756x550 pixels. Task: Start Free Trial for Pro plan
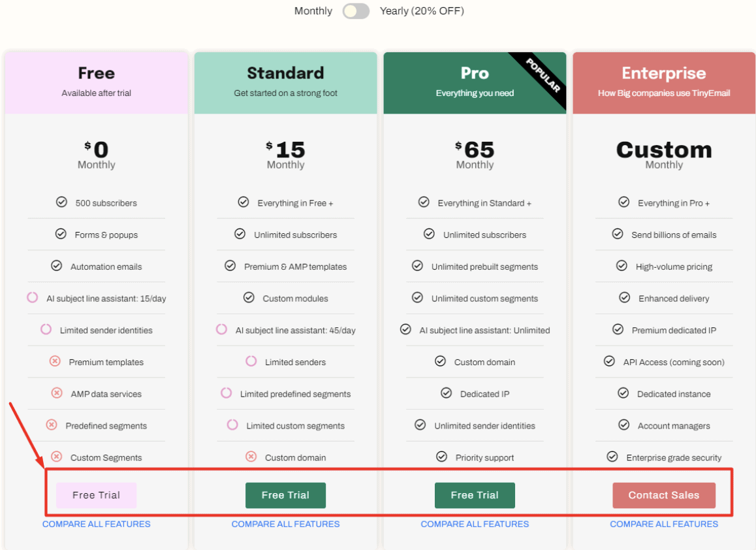coord(475,495)
